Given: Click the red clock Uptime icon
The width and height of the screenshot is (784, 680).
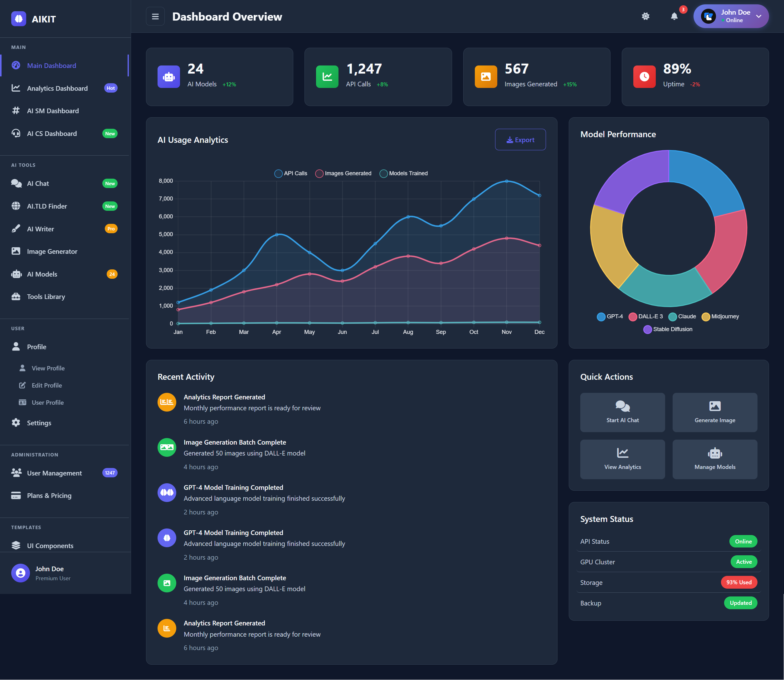Looking at the screenshot, I should click(x=644, y=77).
